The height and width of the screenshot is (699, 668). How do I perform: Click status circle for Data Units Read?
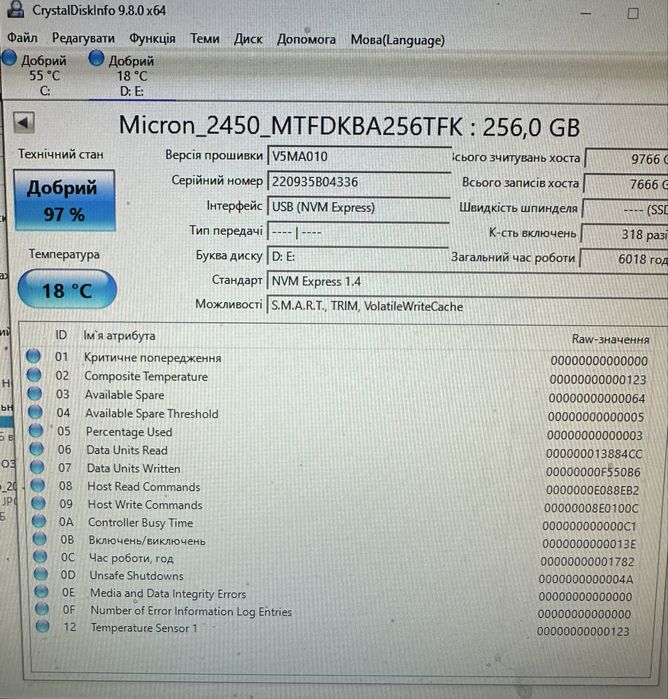pos(37,448)
